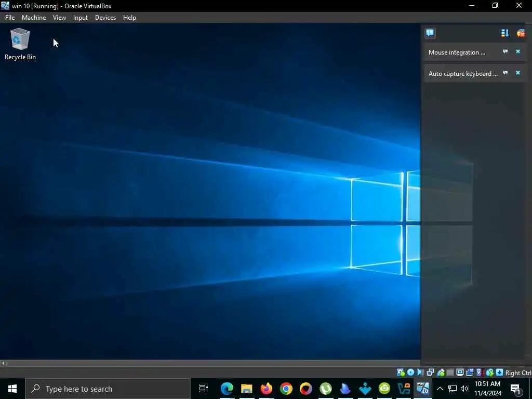Image resolution: width=532 pixels, height=399 pixels.
Task: Click the Type here to search box
Action: point(108,389)
